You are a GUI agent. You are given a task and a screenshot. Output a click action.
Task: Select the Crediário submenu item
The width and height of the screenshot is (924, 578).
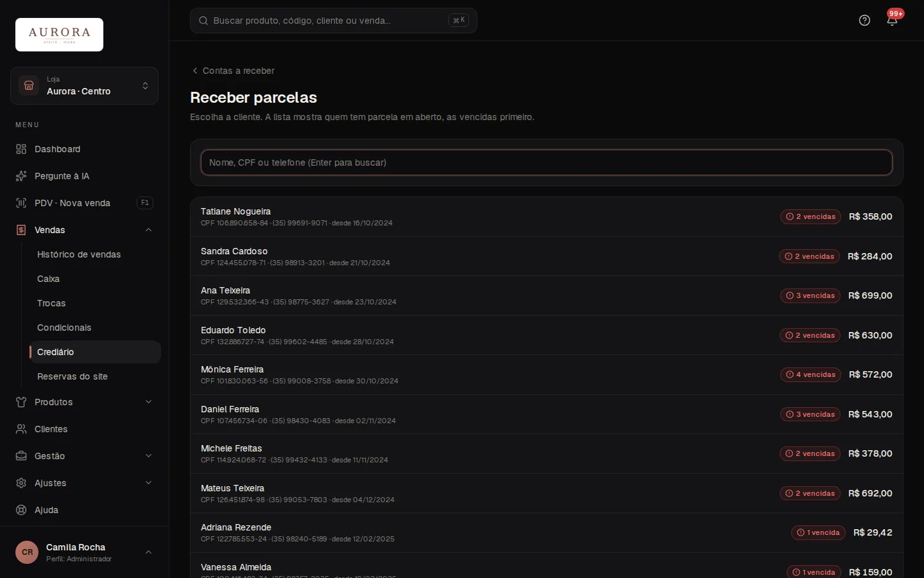tap(95, 352)
